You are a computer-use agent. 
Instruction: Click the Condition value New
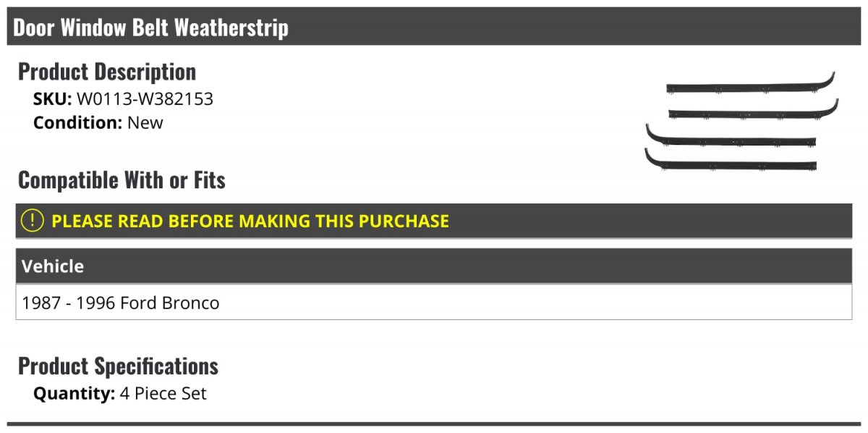(145, 122)
